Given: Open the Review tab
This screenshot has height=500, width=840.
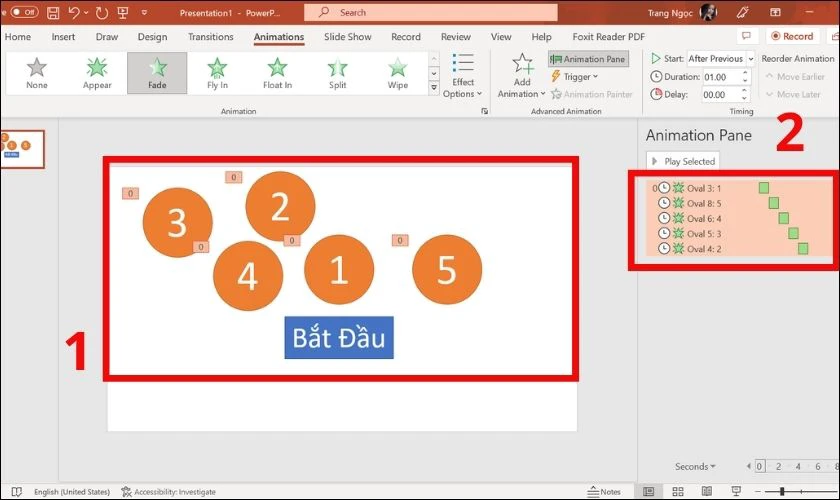Looking at the screenshot, I should pyautogui.click(x=456, y=36).
